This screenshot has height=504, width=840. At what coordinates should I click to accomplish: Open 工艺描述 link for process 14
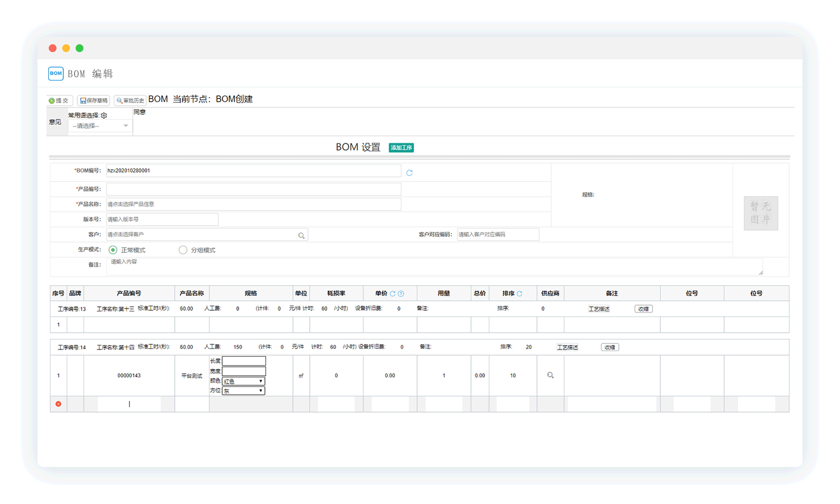pos(567,347)
